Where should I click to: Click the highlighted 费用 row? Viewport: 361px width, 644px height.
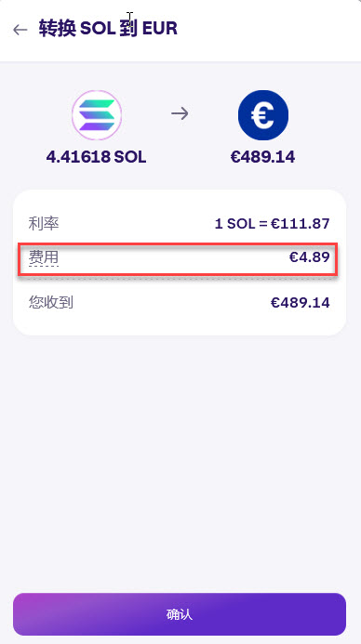(178, 258)
